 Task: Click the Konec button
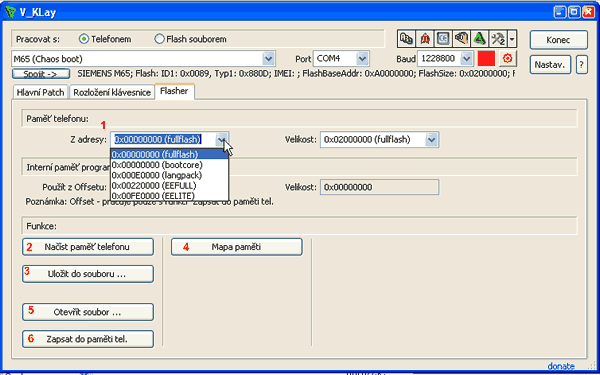(559, 40)
